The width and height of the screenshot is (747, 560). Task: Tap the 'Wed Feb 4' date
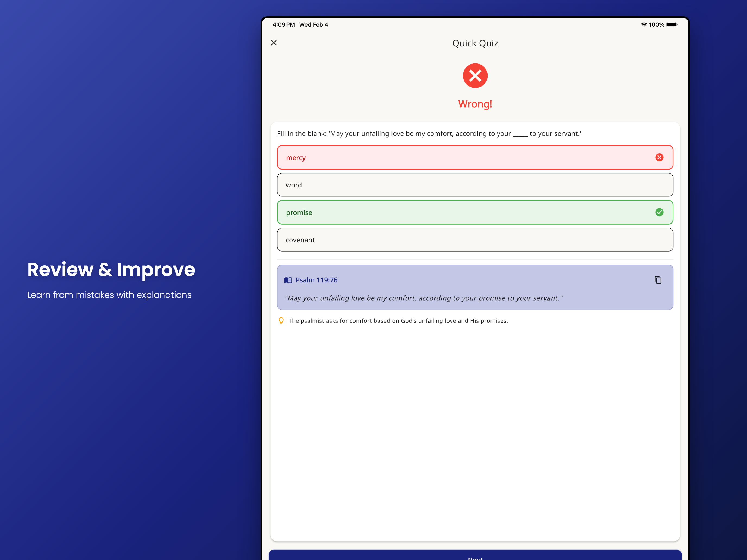point(314,25)
